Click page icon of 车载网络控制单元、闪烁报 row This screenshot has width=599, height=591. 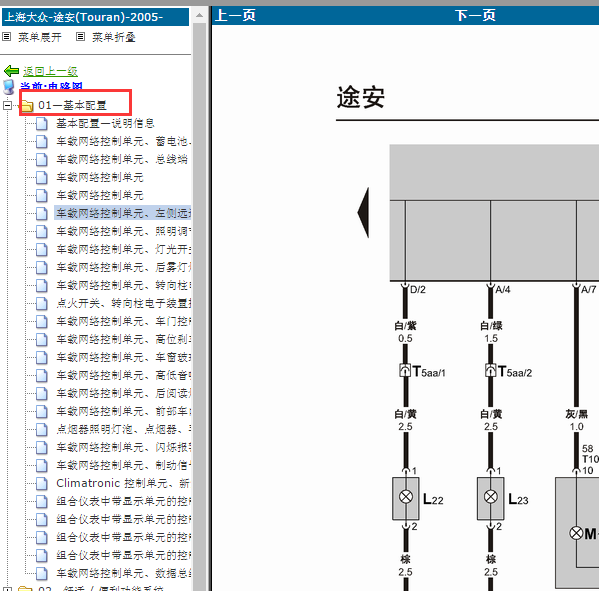[42, 447]
